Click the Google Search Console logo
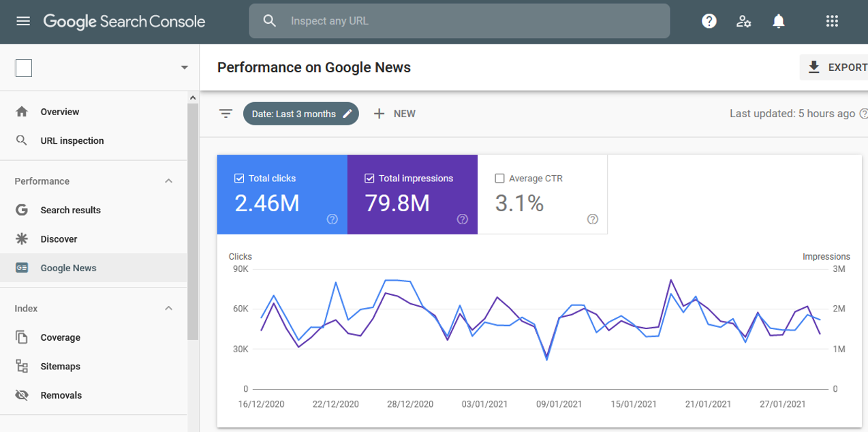The width and height of the screenshot is (868, 432). (x=124, y=21)
